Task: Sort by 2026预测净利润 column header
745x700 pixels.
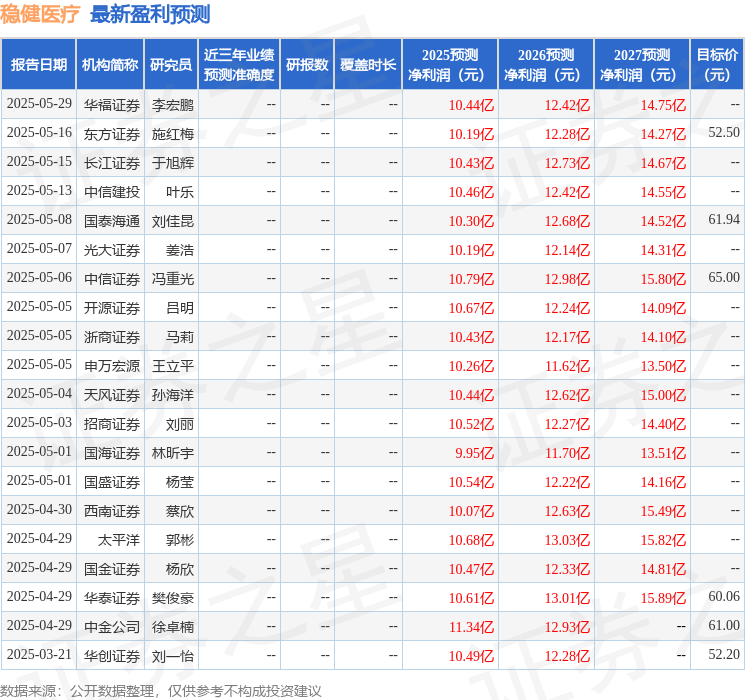Action: click(546, 65)
